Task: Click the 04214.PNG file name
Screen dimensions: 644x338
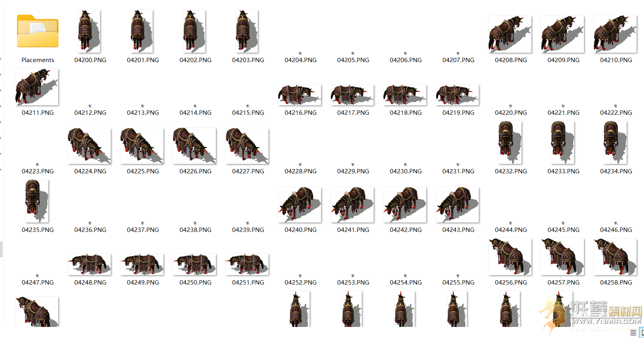Action: tap(195, 113)
